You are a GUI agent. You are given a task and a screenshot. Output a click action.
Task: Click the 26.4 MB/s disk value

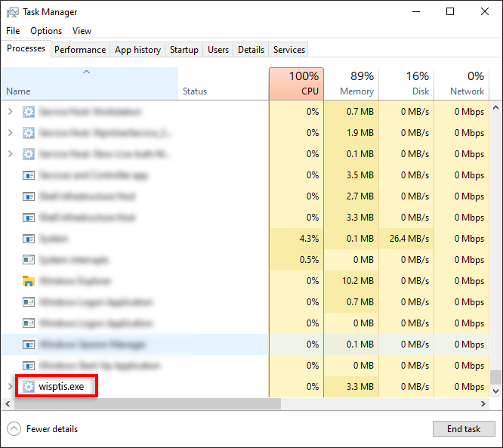point(409,239)
